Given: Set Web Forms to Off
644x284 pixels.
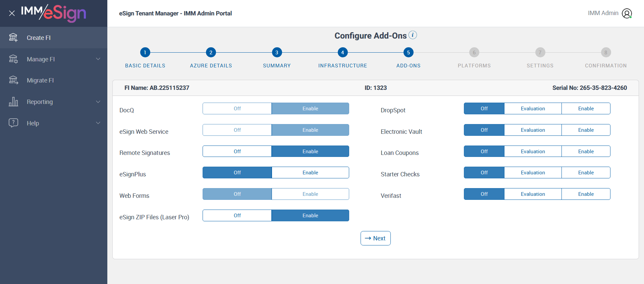Looking at the screenshot, I should tap(237, 194).
